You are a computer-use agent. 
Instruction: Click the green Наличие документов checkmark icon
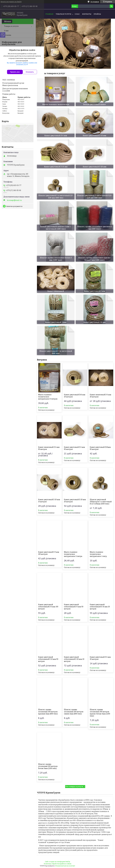point(4,206)
